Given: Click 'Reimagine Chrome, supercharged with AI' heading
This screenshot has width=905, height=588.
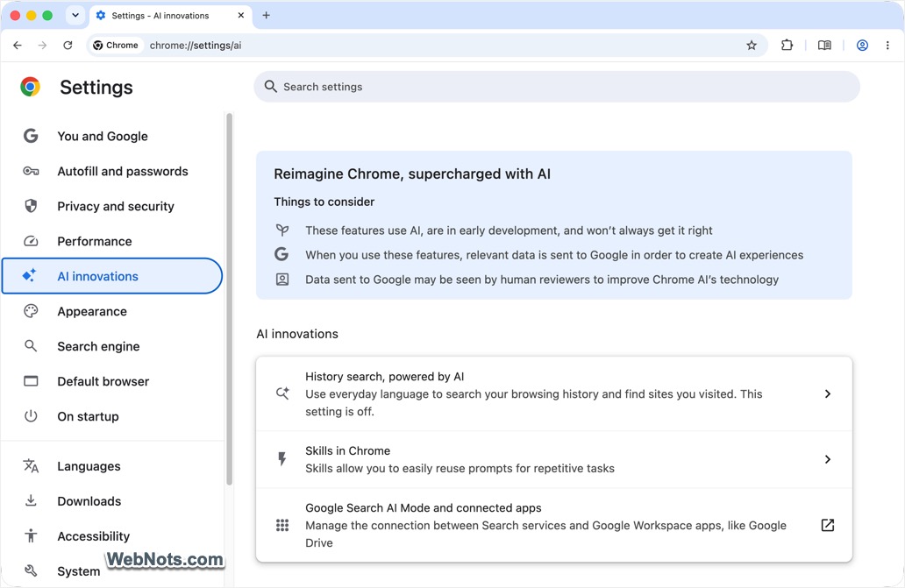Looking at the screenshot, I should pos(412,174).
